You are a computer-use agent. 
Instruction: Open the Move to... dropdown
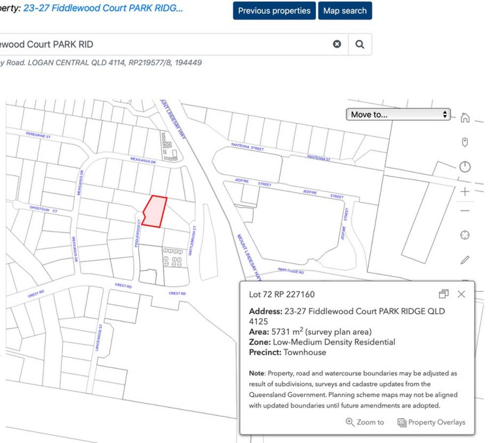pyautogui.click(x=398, y=115)
